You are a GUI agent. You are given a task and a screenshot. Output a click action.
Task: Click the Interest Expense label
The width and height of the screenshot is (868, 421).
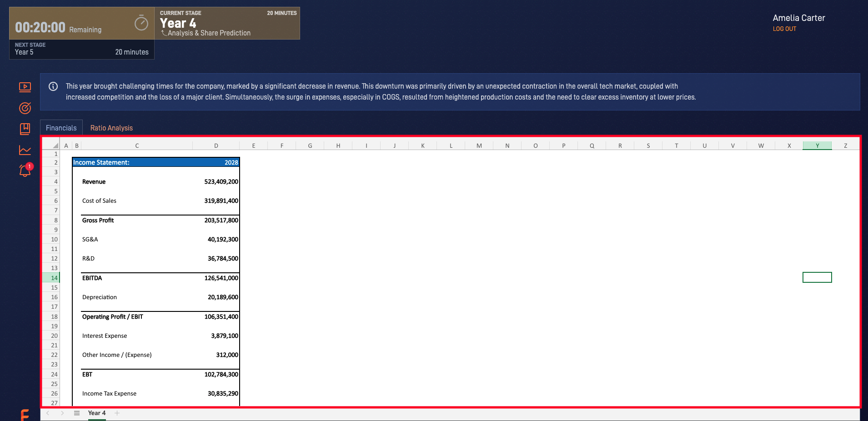click(105, 336)
